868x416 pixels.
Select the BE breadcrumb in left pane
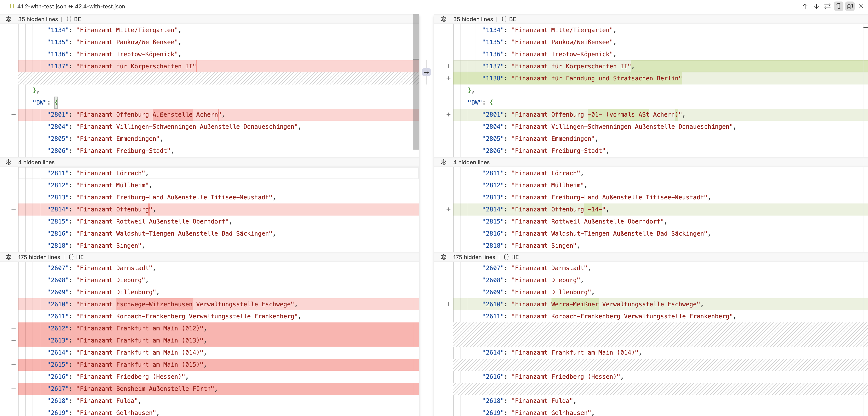77,19
